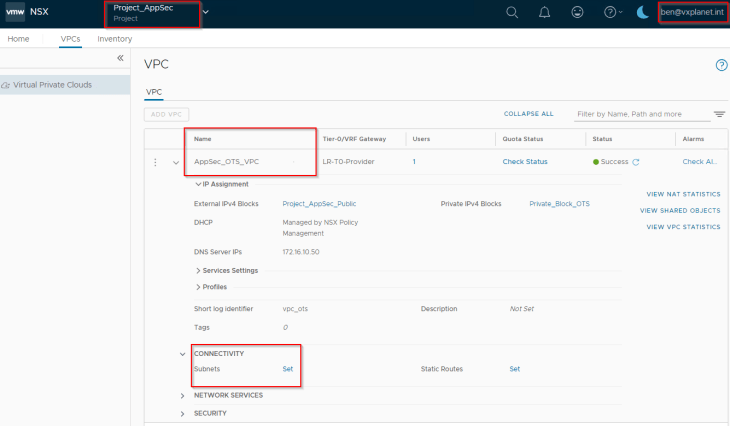The image size is (730, 426).
Task: Open the help question mark menu
Action: tap(612, 12)
